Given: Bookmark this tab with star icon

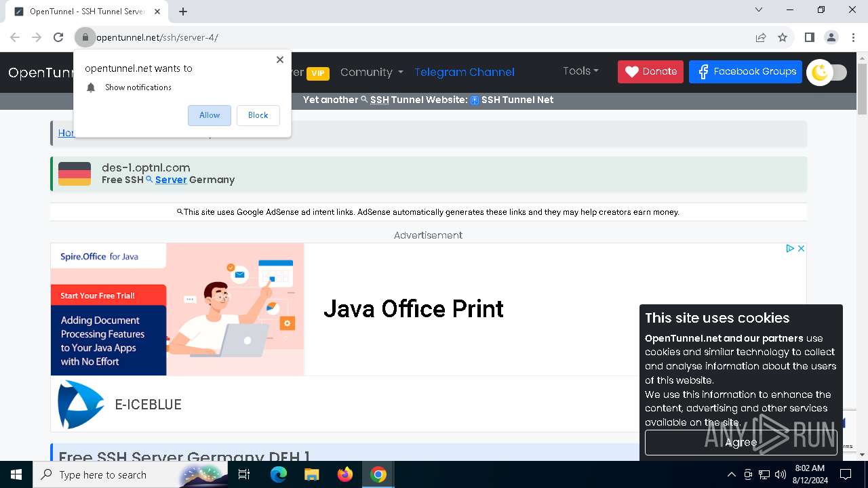Looking at the screenshot, I should click(783, 37).
